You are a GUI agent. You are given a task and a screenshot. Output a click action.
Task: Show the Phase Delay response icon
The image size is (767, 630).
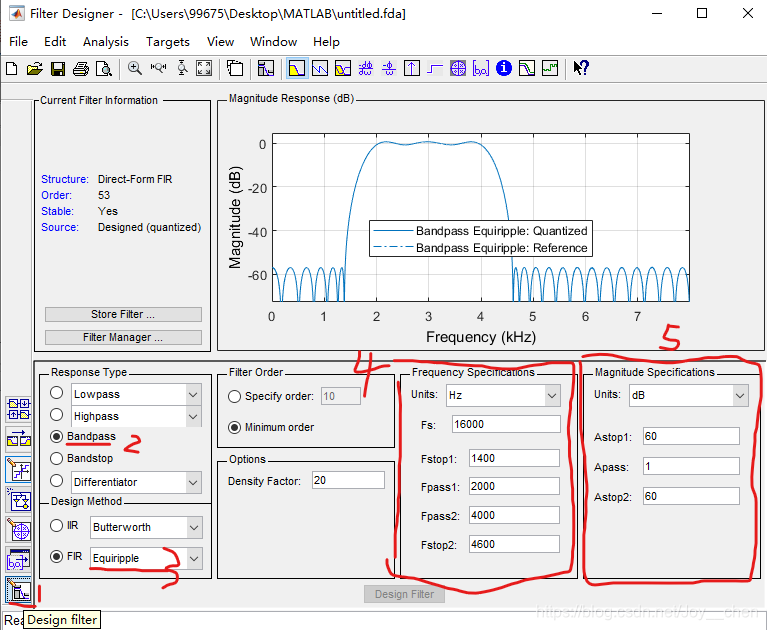click(x=389, y=68)
